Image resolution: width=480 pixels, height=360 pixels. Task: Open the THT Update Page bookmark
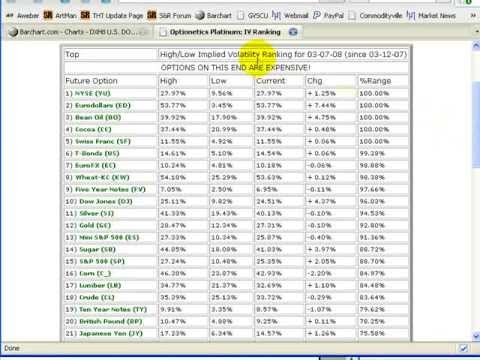pyautogui.click(x=112, y=16)
